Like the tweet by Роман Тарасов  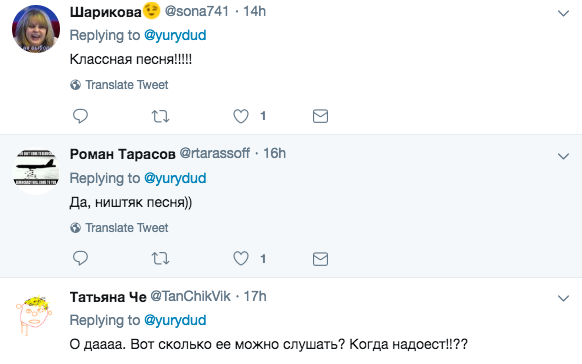241,259
